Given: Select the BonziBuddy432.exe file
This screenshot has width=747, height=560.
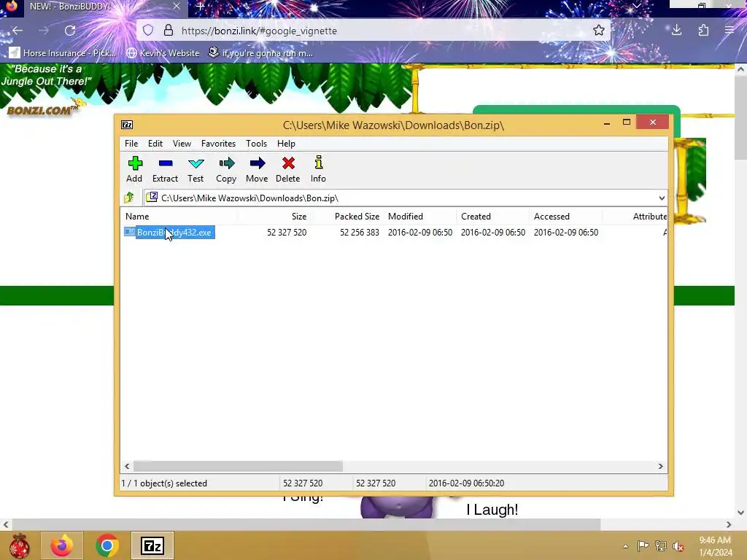Looking at the screenshot, I should [x=169, y=233].
